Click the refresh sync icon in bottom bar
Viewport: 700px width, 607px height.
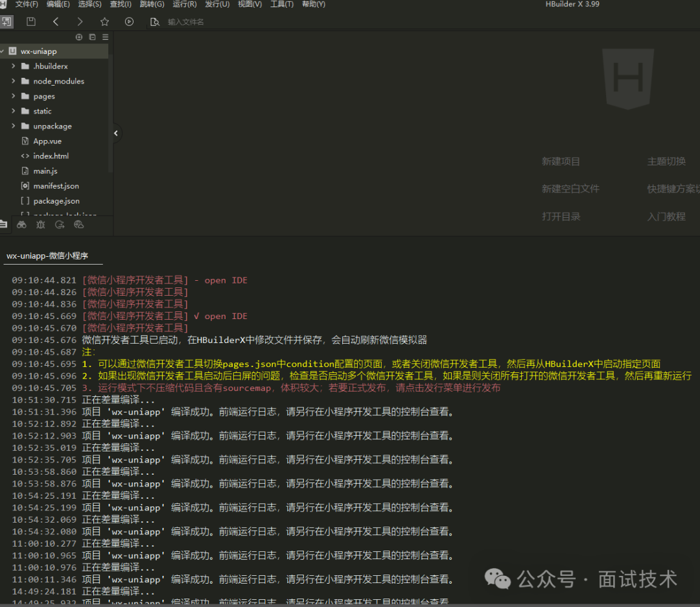60,224
